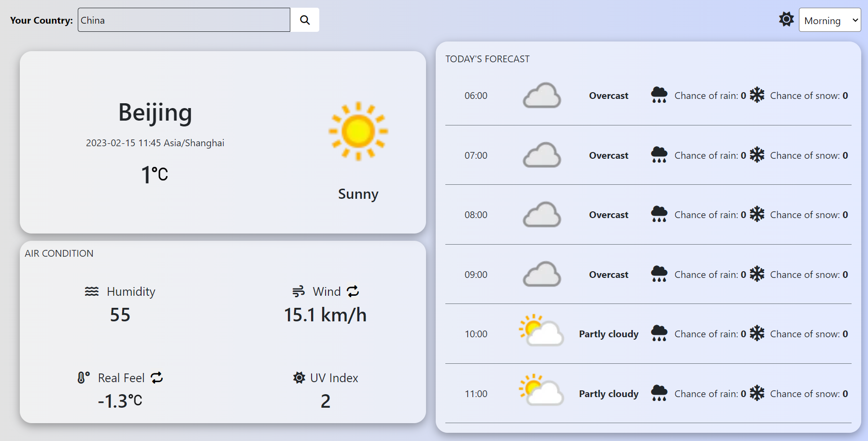
Task: Toggle the Real Feel unit refresh icon
Action: (156, 378)
